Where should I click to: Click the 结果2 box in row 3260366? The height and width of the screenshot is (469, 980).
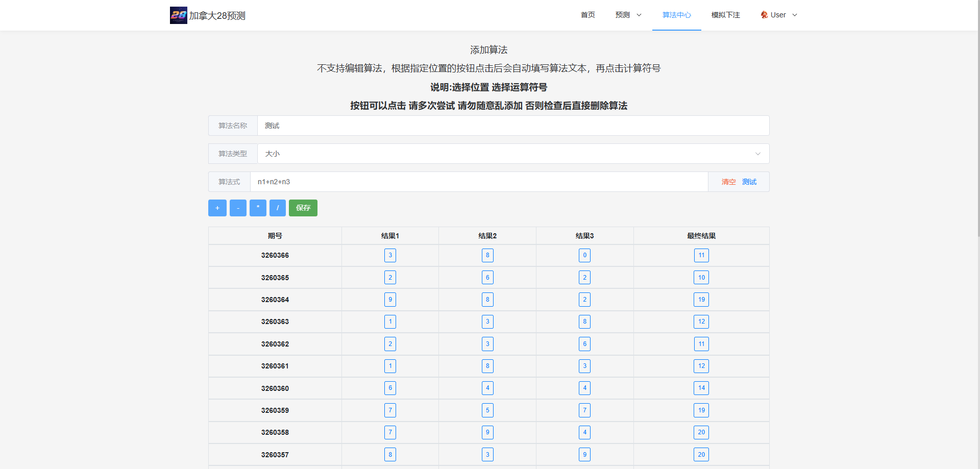click(x=487, y=255)
